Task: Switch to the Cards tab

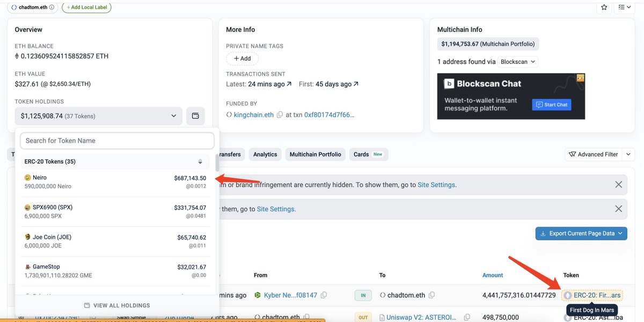Action: click(x=368, y=155)
